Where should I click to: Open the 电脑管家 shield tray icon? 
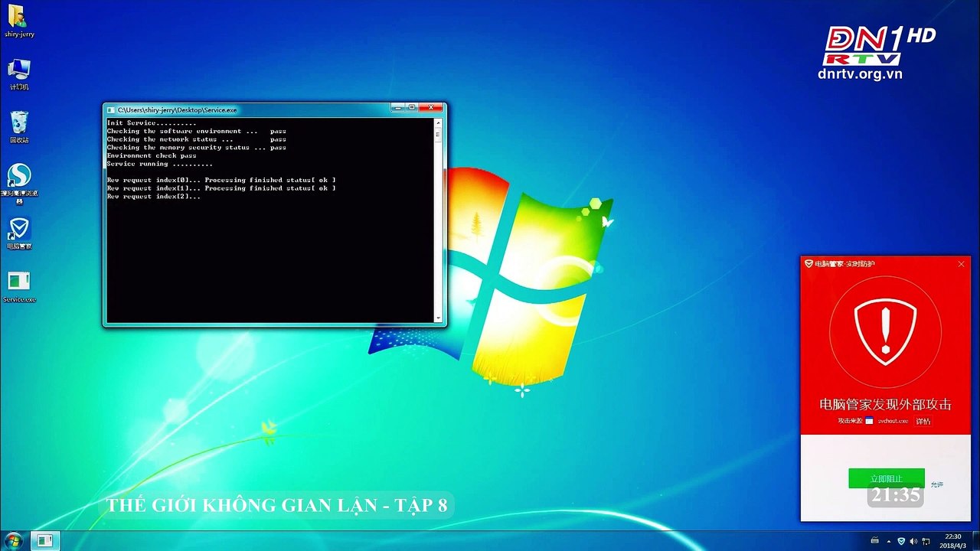[x=901, y=541]
